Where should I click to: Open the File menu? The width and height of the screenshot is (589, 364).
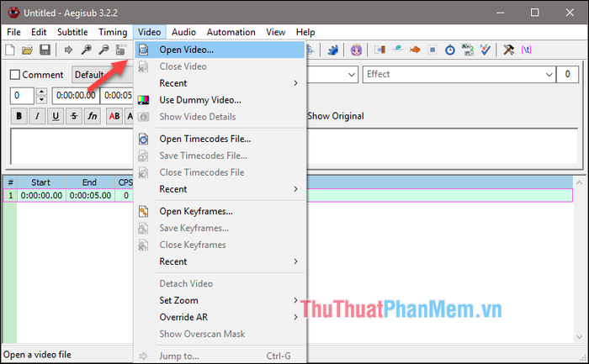(x=14, y=32)
